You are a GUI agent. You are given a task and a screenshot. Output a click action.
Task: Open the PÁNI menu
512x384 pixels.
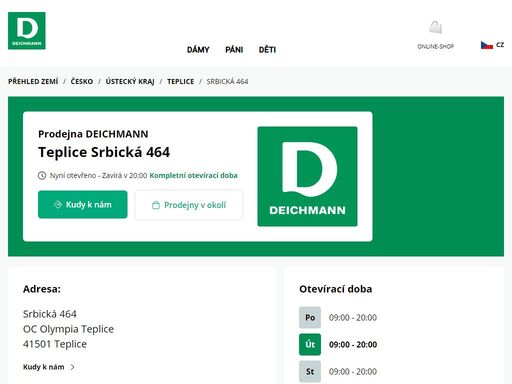click(234, 50)
